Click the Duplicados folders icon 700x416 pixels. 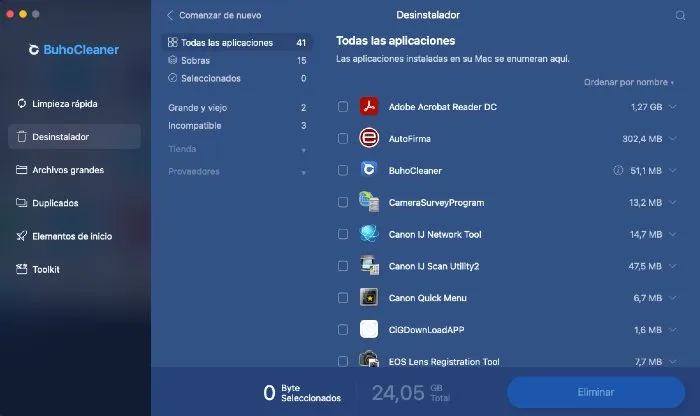click(21, 203)
